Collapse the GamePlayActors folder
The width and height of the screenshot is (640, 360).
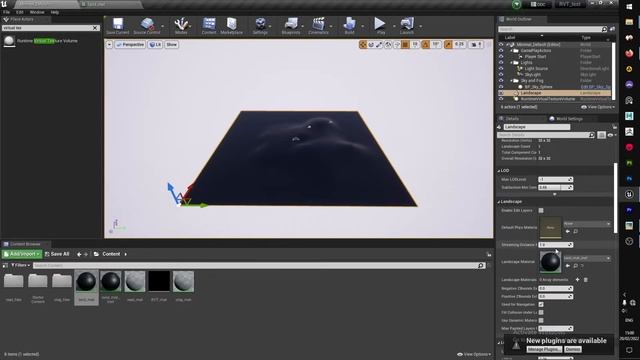click(511, 51)
